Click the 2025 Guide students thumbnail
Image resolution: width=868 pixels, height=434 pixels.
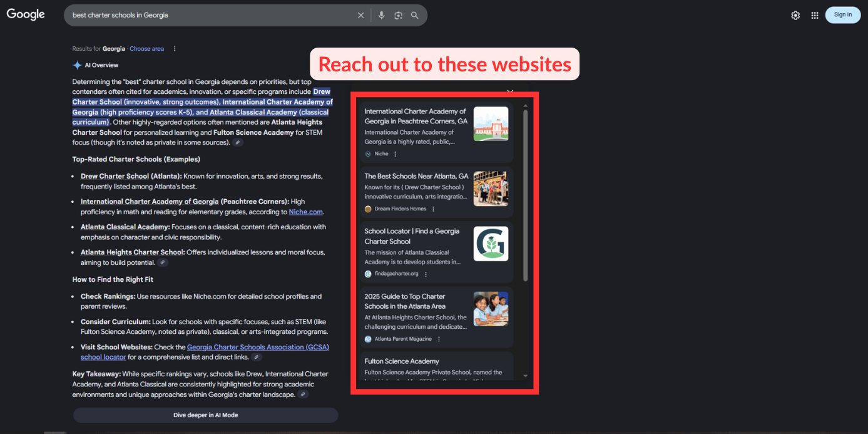pyautogui.click(x=491, y=309)
